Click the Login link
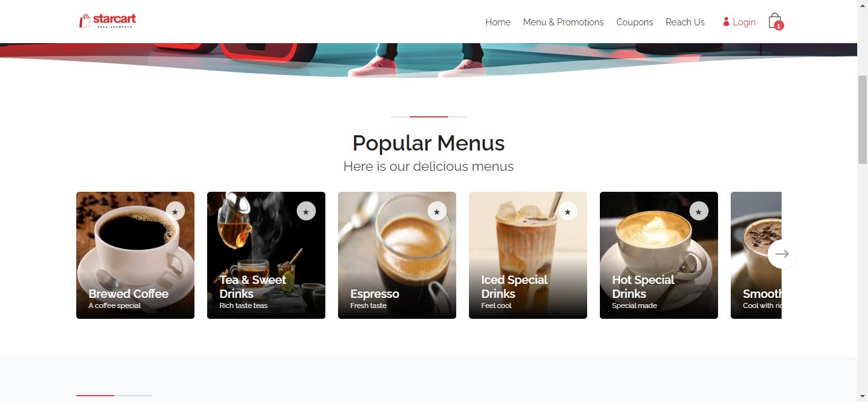The image size is (868, 402). [x=739, y=22]
